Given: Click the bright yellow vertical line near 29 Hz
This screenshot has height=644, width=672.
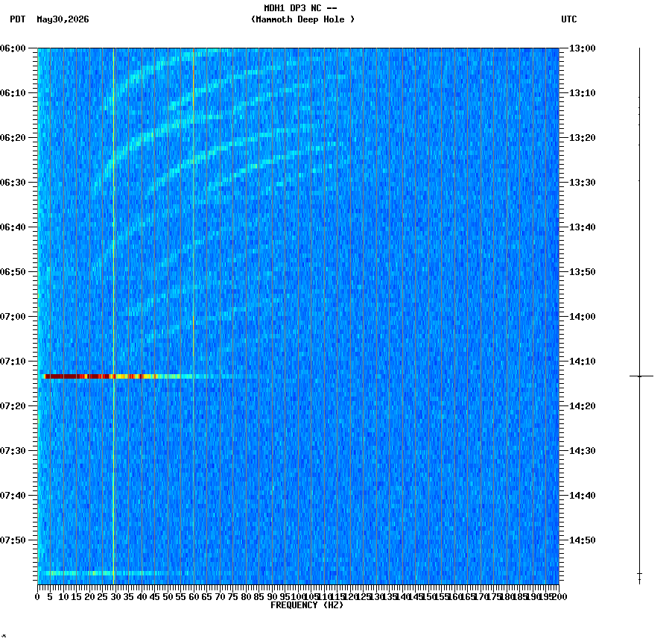Looking at the screenshot, I should 113,316.
